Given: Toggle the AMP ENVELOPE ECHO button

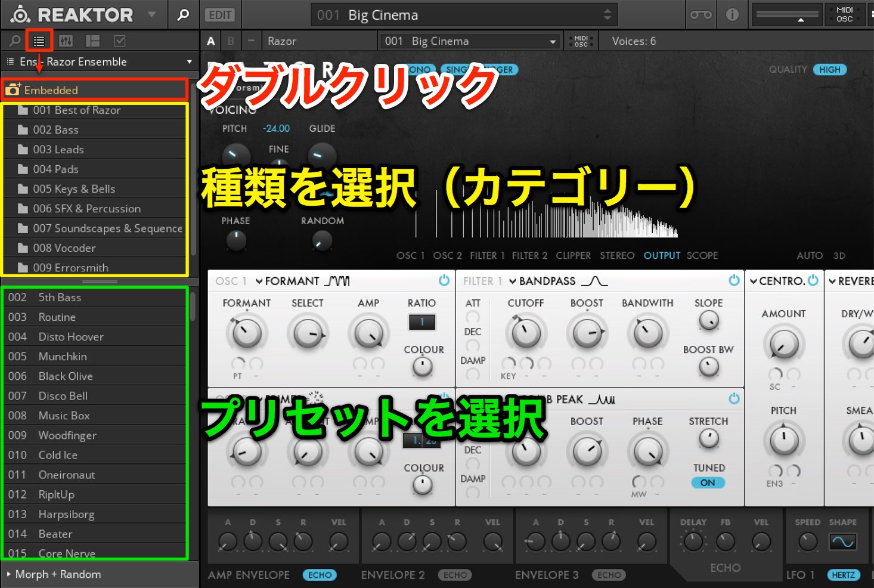Looking at the screenshot, I should click(320, 575).
